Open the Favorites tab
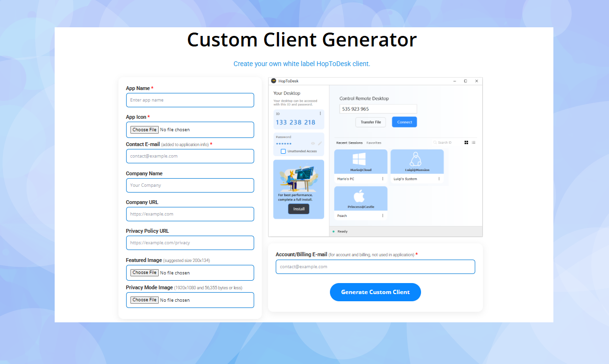This screenshot has height=364, width=609. [x=374, y=143]
